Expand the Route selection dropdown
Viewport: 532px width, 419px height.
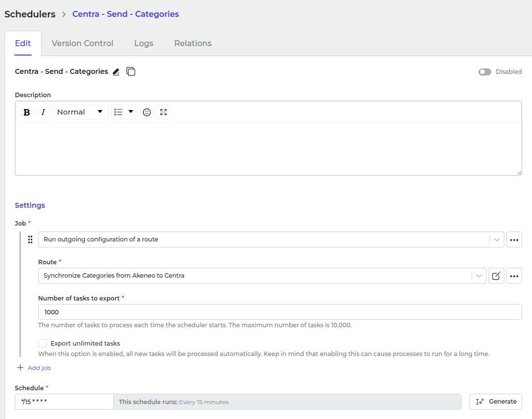(x=479, y=276)
